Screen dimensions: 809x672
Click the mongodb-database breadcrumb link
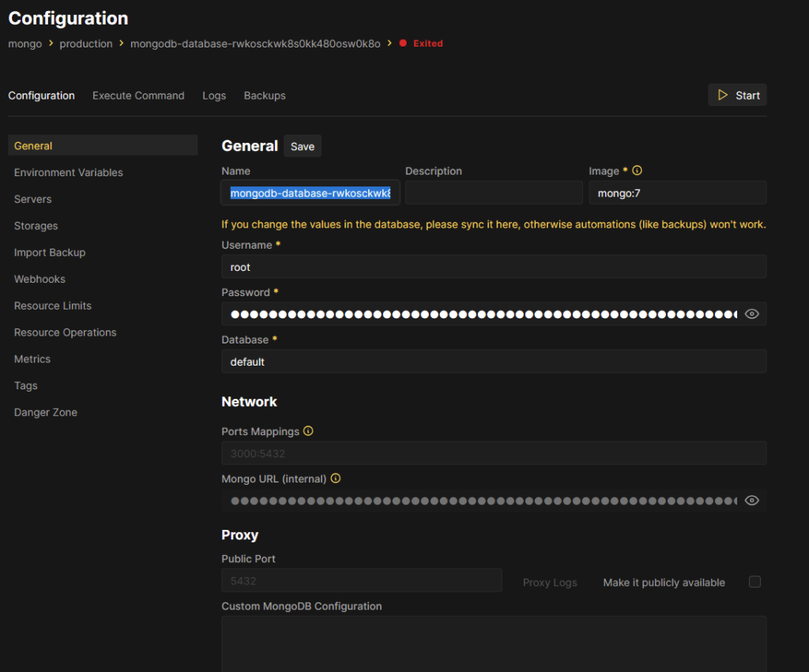(x=255, y=44)
